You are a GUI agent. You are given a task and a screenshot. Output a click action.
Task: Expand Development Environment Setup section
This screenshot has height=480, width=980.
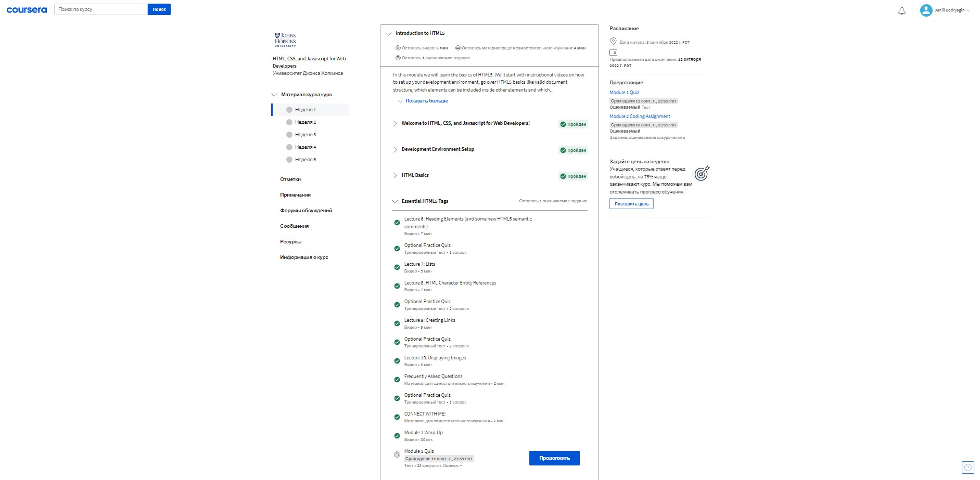tap(395, 150)
